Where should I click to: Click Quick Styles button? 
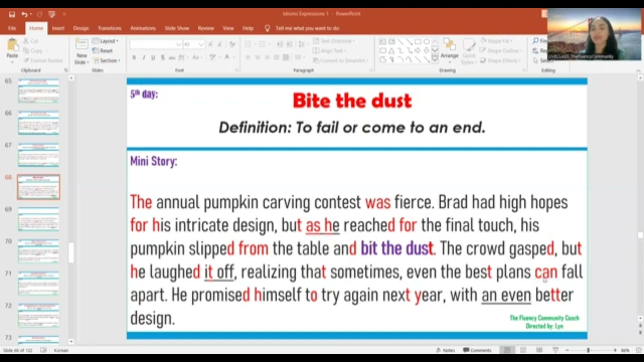468,51
